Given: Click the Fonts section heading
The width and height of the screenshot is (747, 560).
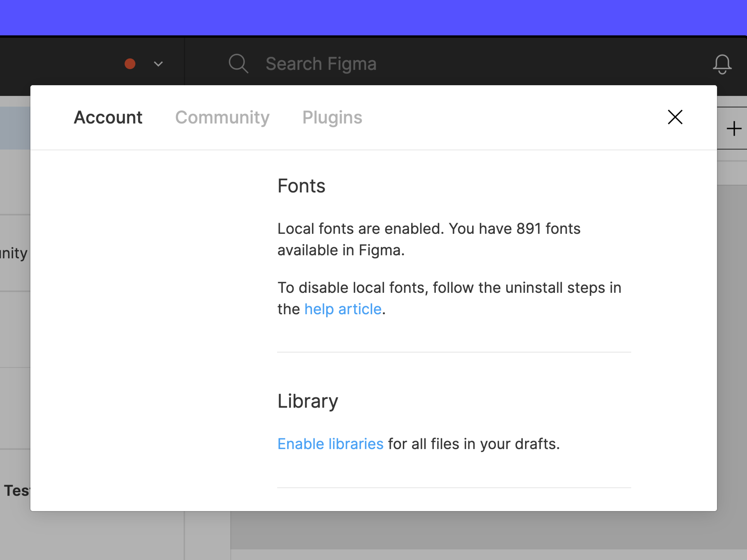Looking at the screenshot, I should tap(301, 186).
